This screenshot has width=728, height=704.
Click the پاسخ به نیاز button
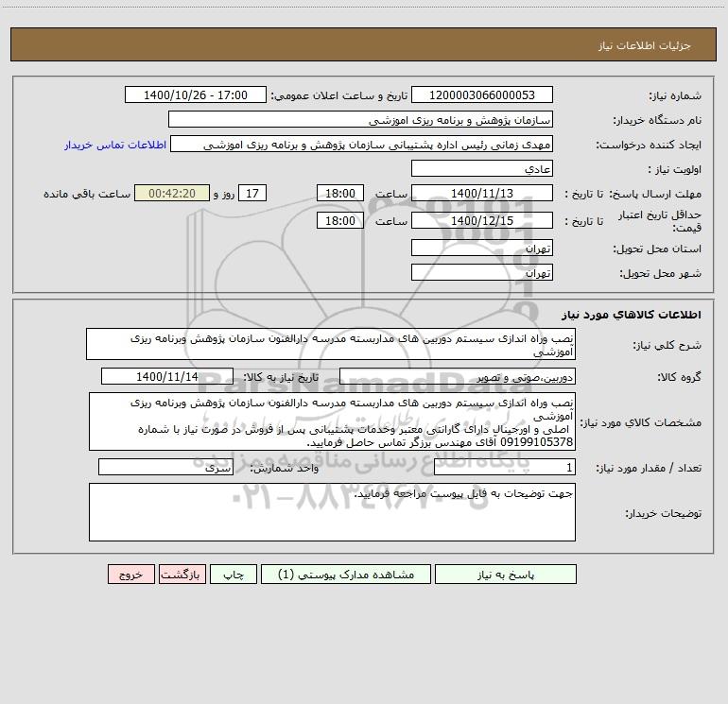tap(505, 574)
